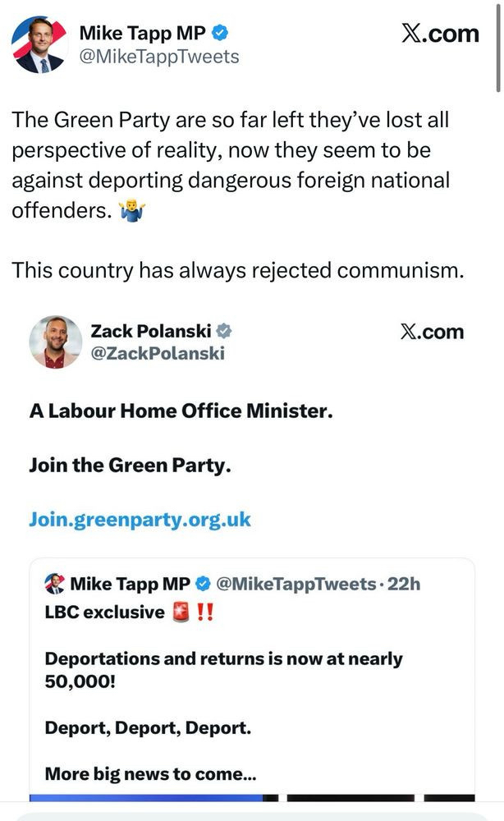Click the X.com logo at top right
Screen dimensions: 504x821
(440, 34)
